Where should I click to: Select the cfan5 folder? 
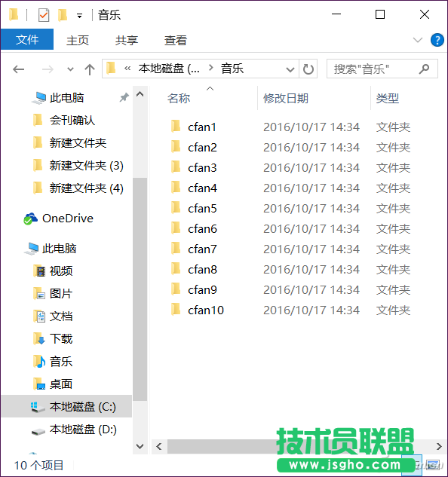click(x=202, y=209)
